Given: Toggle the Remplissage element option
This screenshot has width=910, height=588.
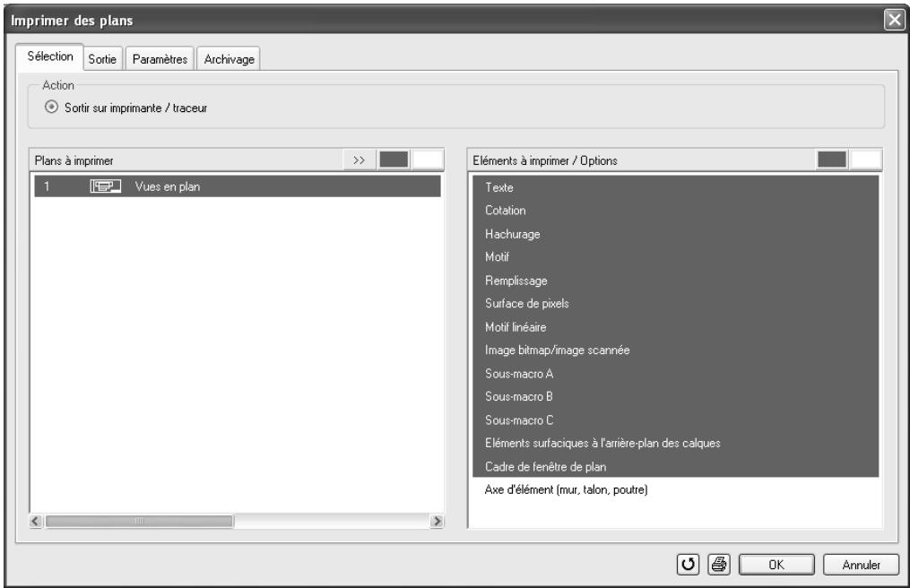Looking at the screenshot, I should coord(675,281).
